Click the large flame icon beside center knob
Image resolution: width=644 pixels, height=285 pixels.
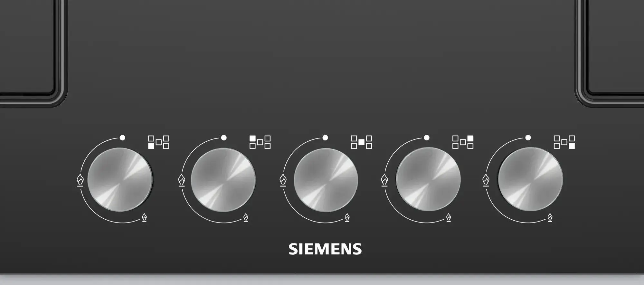coord(283,180)
